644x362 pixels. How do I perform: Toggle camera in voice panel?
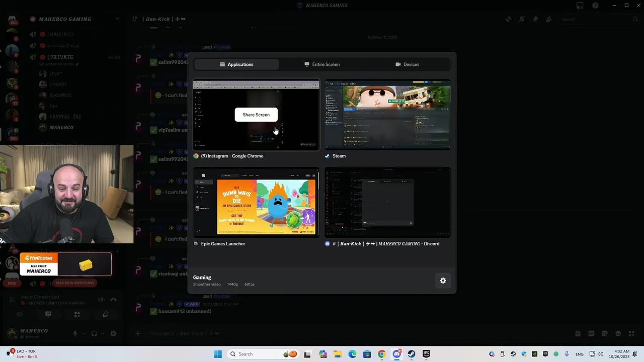[20, 314]
